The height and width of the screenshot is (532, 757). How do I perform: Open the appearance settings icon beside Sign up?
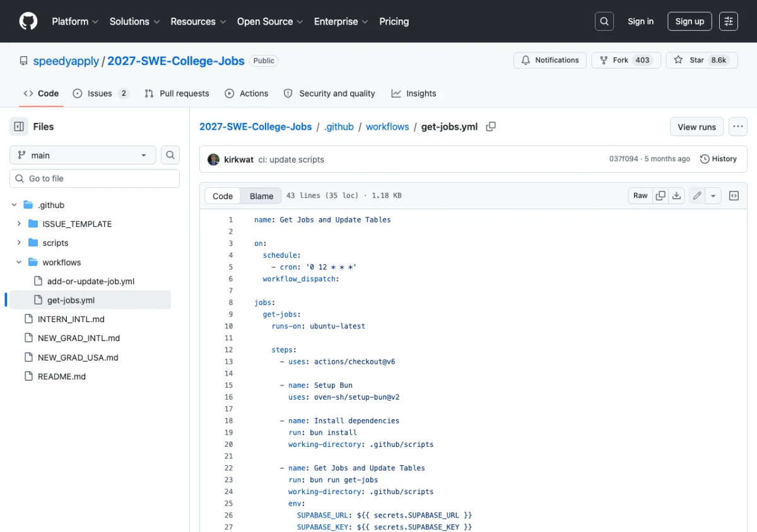pos(729,21)
